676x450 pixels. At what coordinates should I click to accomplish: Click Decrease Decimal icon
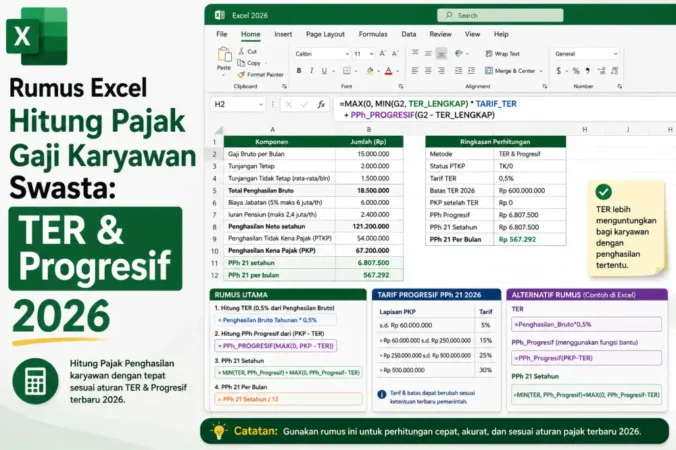(615, 71)
